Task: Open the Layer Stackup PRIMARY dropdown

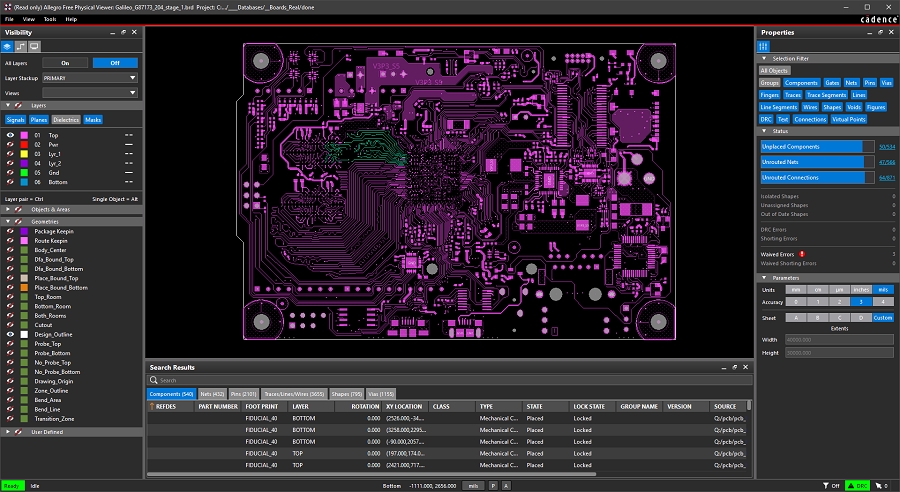Action: (x=89, y=77)
